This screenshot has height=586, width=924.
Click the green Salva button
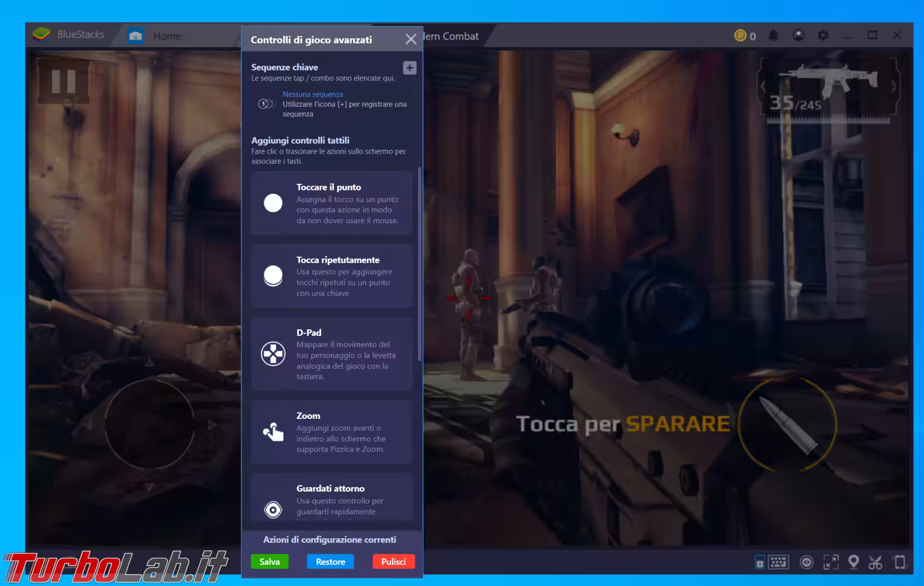pos(269,562)
